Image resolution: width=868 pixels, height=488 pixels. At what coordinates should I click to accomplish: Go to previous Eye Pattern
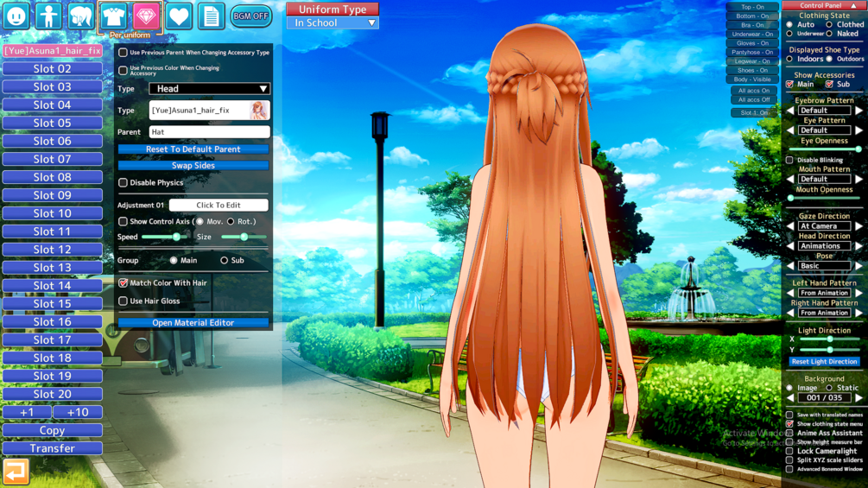790,130
